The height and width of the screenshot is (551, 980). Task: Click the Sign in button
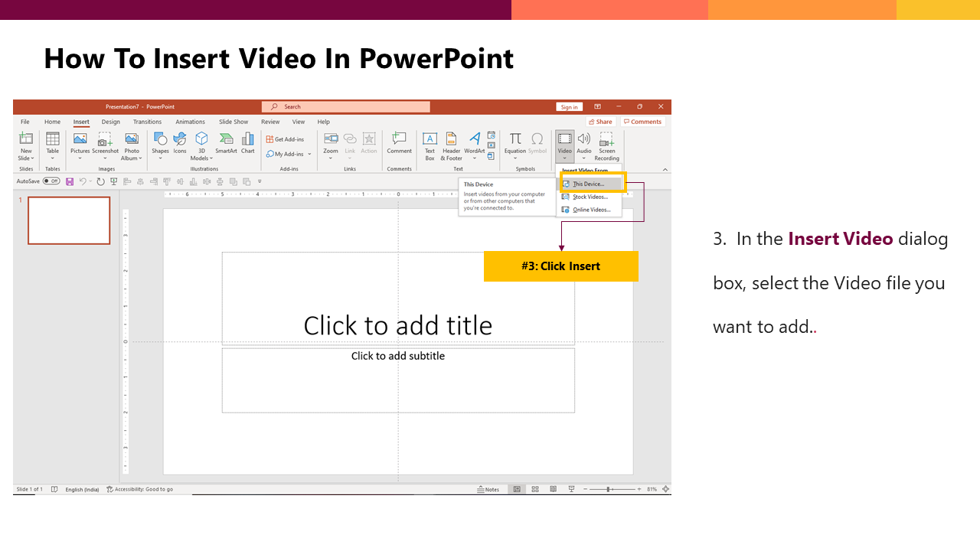[569, 107]
